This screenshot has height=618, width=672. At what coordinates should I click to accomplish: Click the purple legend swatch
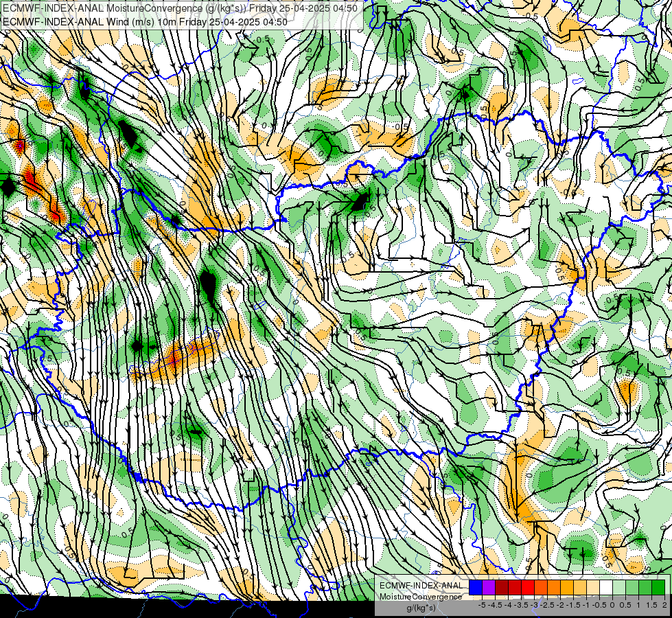coord(489,587)
